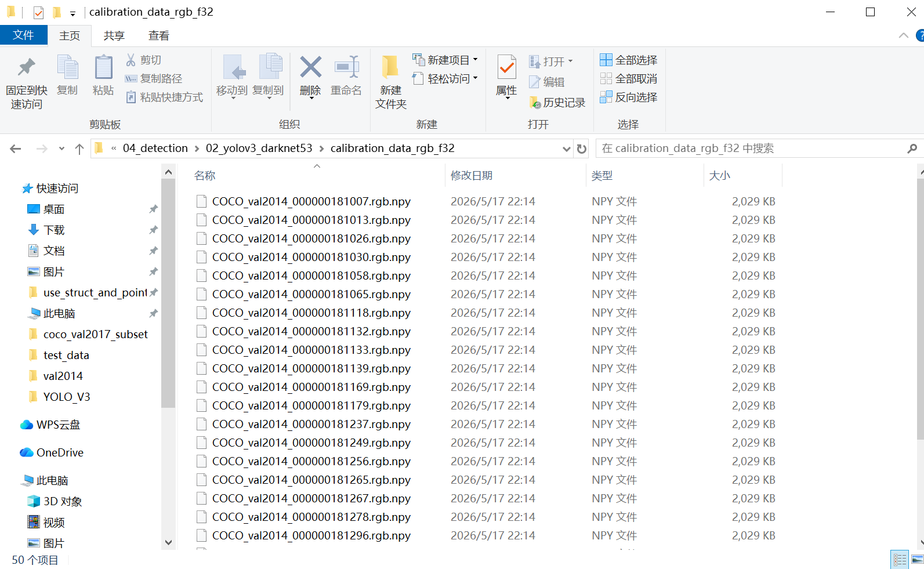The height and width of the screenshot is (569, 924).
Task: Open the New item (新建项目) dropdown
Action: click(445, 60)
